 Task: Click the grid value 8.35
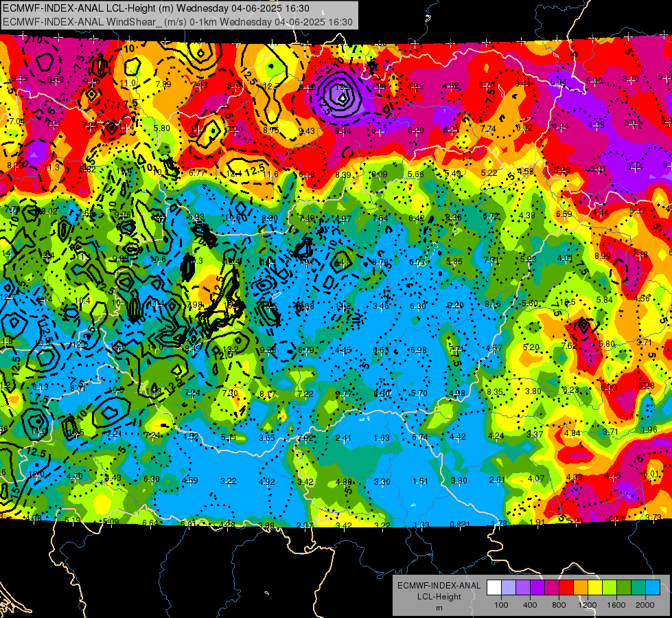(x=495, y=391)
